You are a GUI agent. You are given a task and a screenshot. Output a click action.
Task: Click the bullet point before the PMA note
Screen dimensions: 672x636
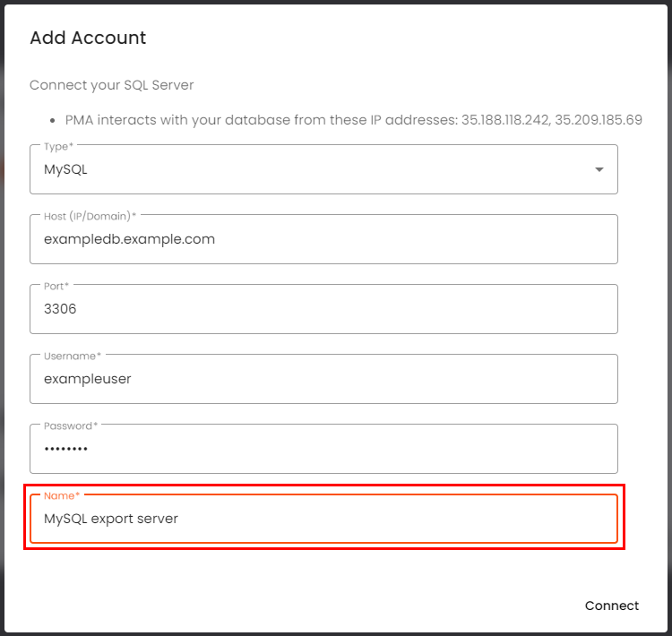pos(54,119)
